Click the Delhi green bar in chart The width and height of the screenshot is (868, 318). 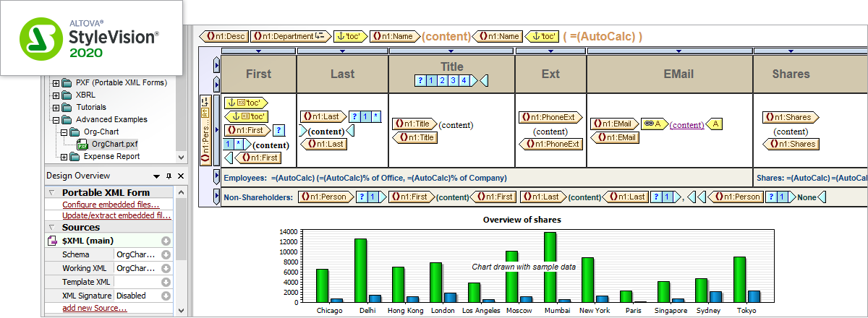point(359,270)
